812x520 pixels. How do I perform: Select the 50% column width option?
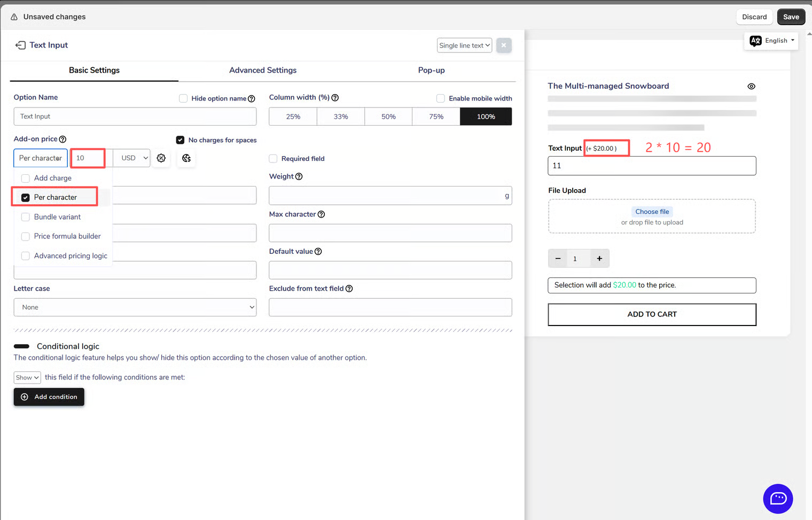click(388, 117)
